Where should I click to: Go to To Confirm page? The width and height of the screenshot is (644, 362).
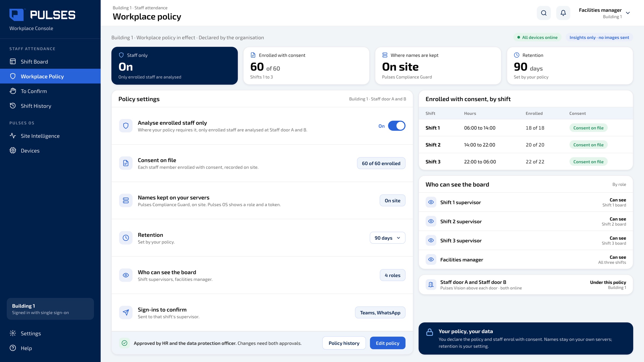[50, 91]
